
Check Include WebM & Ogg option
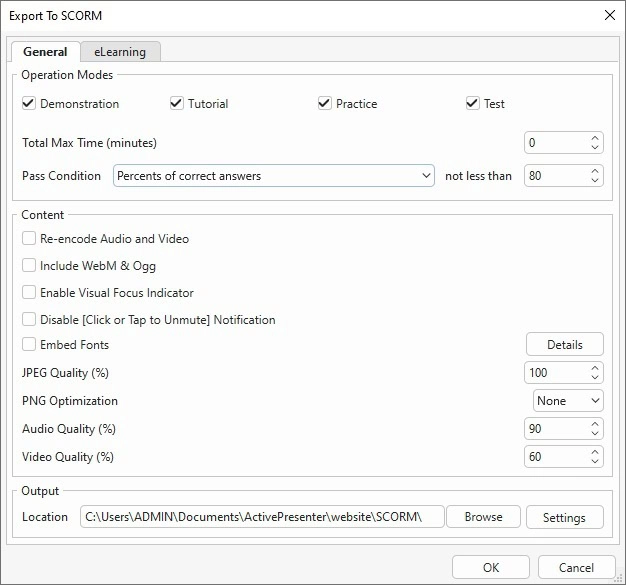29,266
